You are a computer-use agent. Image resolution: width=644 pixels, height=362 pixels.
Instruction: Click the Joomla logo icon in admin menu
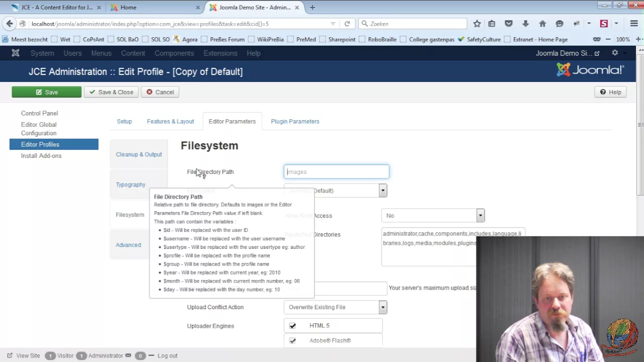point(16,53)
